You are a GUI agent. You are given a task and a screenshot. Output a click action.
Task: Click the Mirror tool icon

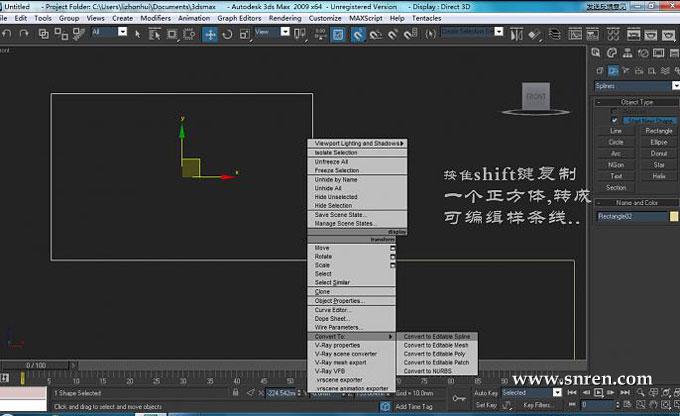[x=516, y=34]
